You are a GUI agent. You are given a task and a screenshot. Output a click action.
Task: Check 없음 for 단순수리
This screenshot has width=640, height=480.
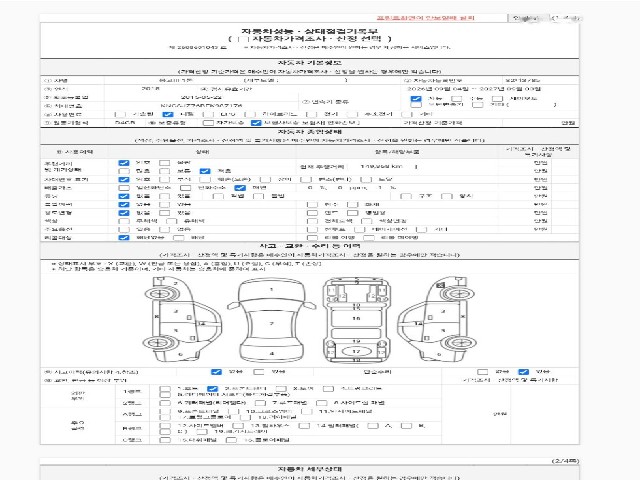pos(482,372)
